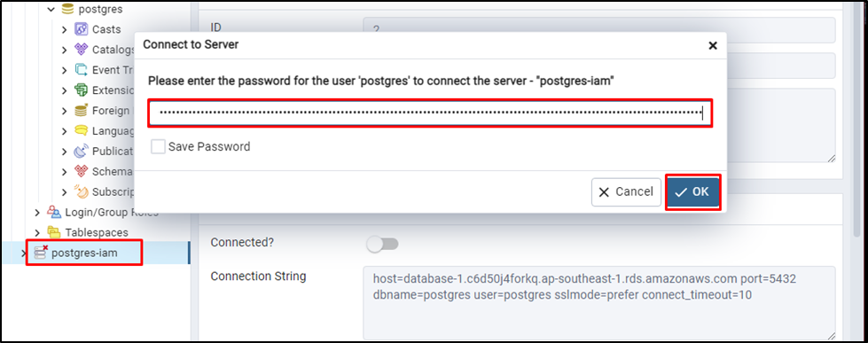The image size is (868, 343).
Task: Click the Casts node icon
Action: (x=82, y=29)
